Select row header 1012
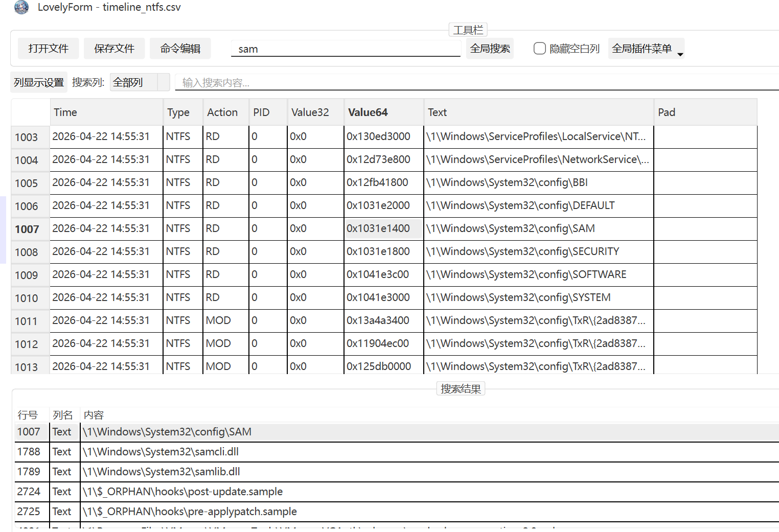The image size is (779, 532). tap(30, 344)
